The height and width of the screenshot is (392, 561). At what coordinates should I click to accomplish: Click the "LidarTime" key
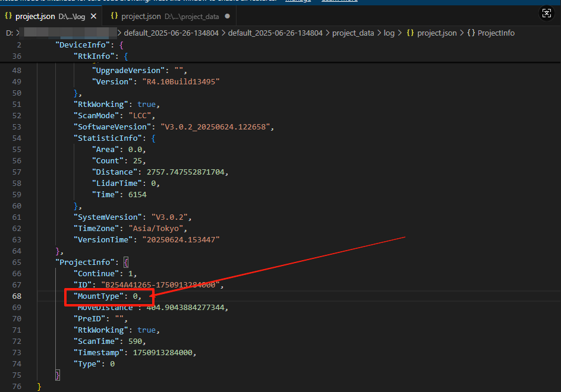(x=117, y=183)
